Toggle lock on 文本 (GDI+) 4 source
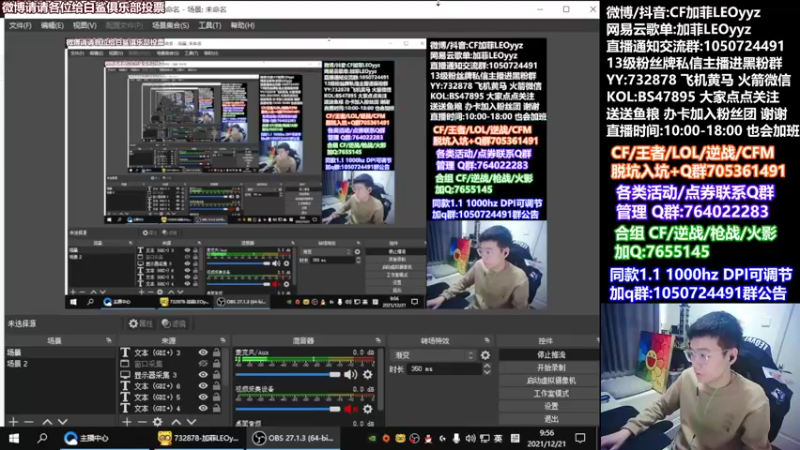 click(x=216, y=408)
